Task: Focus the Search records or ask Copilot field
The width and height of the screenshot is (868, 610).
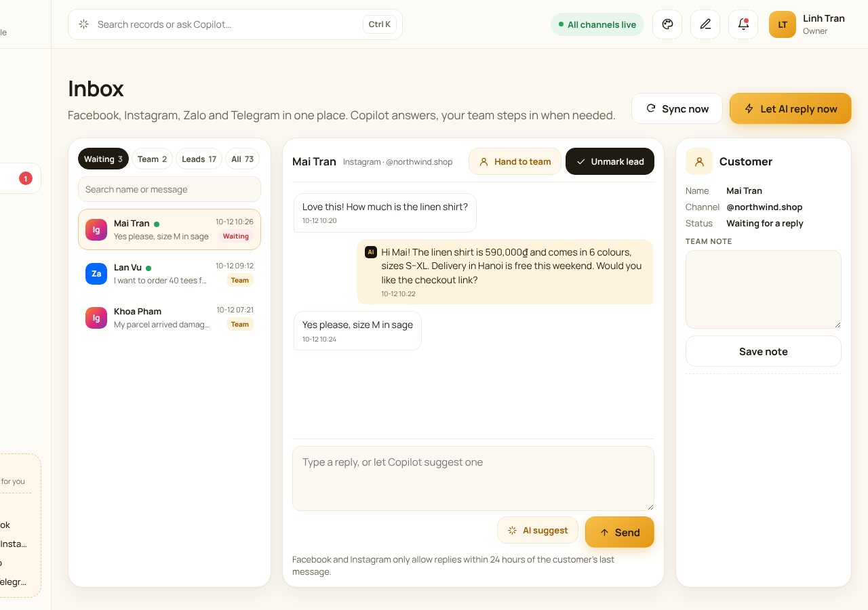Action: coord(235,24)
